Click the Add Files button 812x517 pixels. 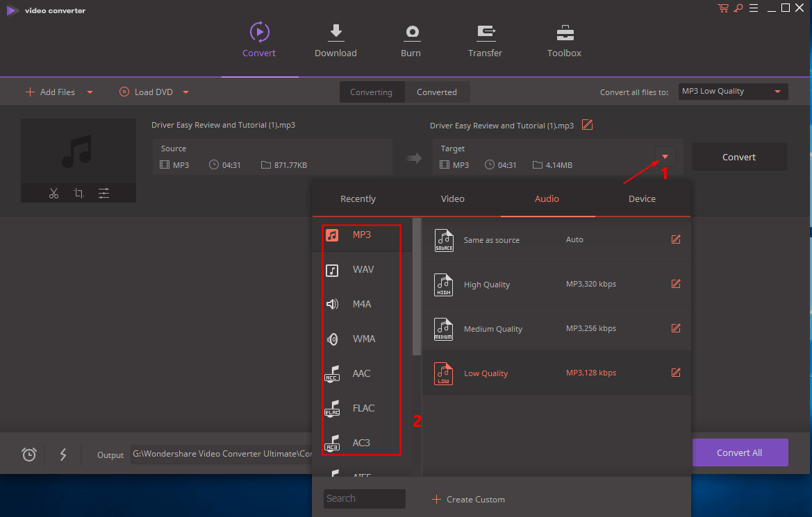pyautogui.click(x=50, y=92)
